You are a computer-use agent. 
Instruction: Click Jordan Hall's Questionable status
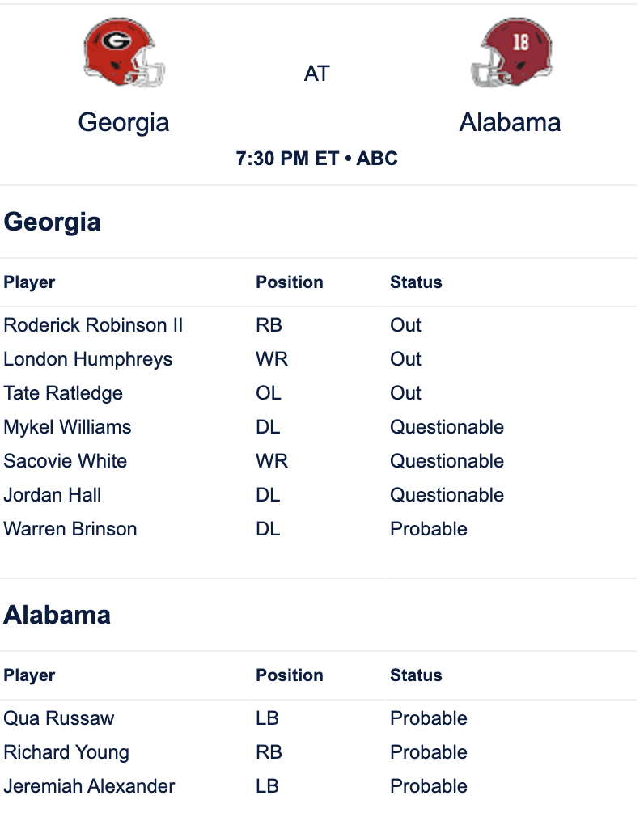pos(447,495)
